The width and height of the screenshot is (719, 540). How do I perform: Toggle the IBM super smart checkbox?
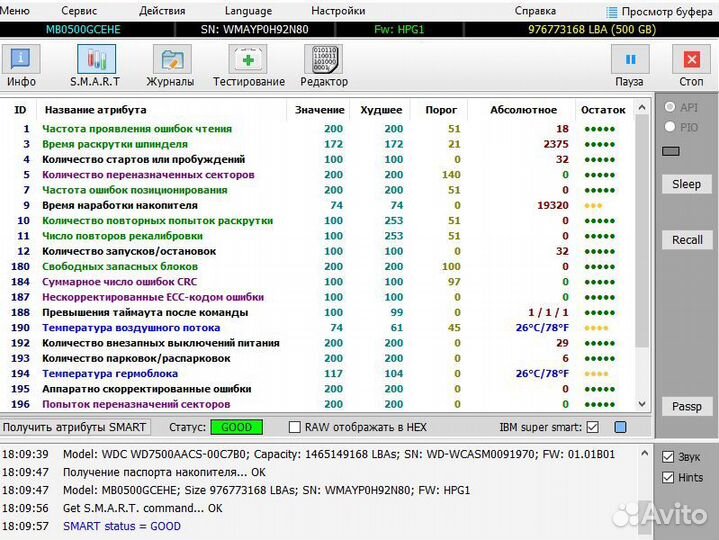coord(592,427)
